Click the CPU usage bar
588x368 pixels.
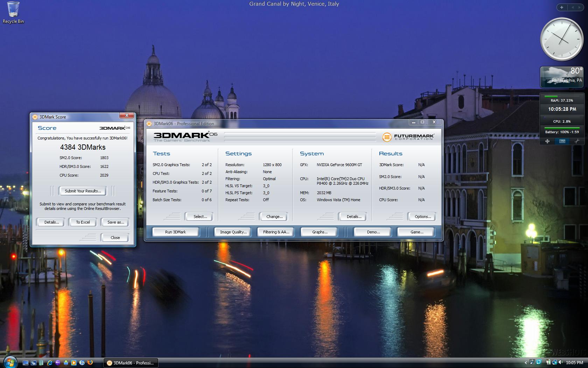(562, 117)
